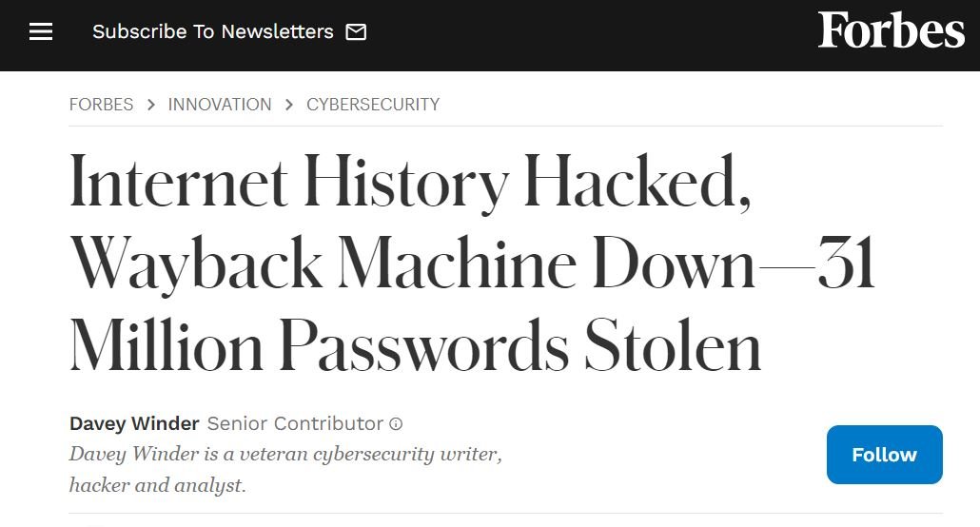The image size is (980, 527).
Task: Click the chevron after INNOVATION breadcrumb
Action: [x=288, y=105]
